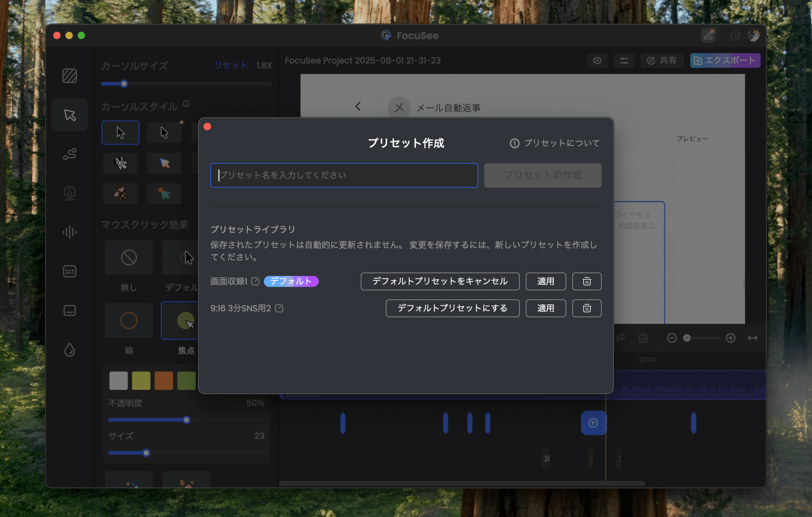Click the preset name input field

(x=344, y=175)
